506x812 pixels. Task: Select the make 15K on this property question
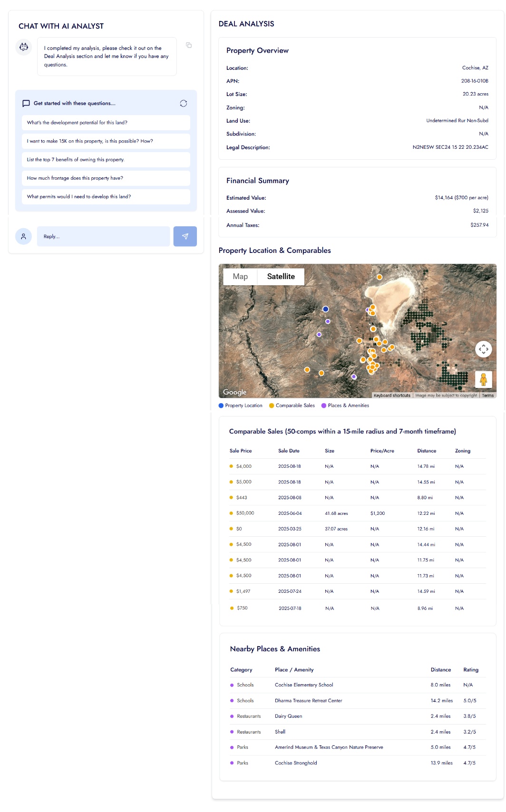106,141
